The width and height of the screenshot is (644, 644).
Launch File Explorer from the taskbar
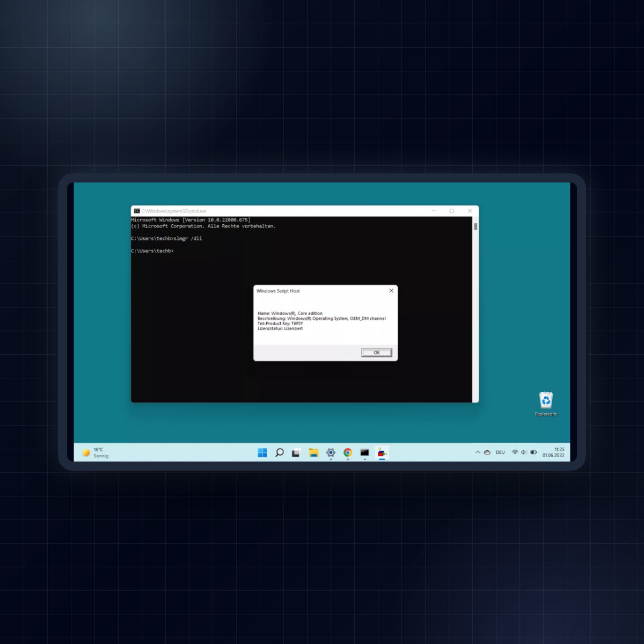[x=314, y=452]
